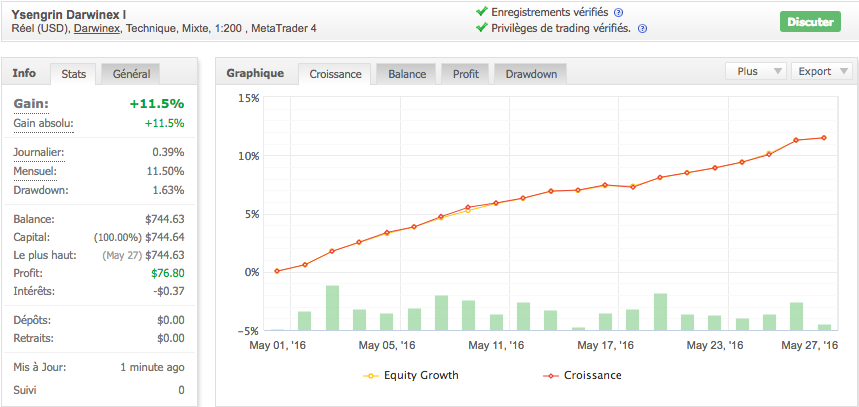Select the Balance chart tab
The height and width of the screenshot is (407, 859).
coord(406,74)
